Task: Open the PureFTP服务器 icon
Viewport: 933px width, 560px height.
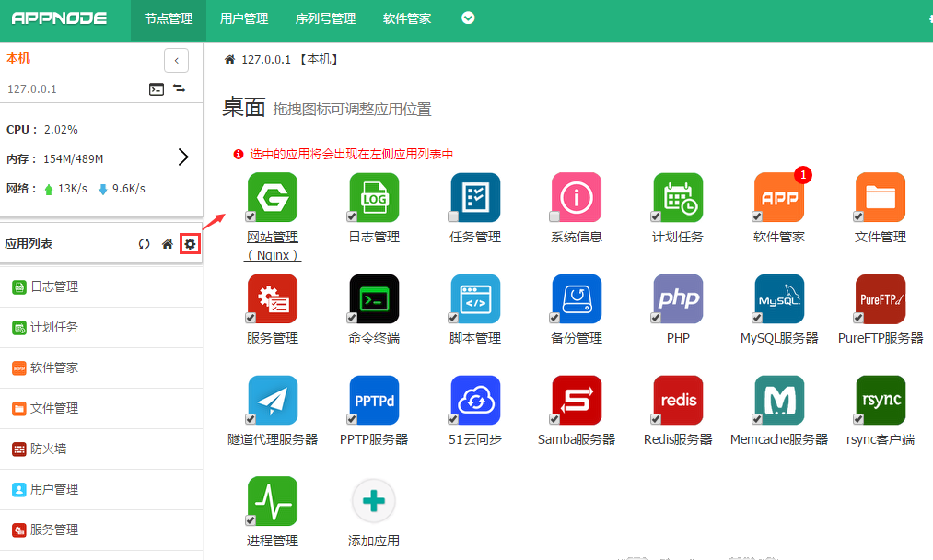Action: [x=881, y=298]
